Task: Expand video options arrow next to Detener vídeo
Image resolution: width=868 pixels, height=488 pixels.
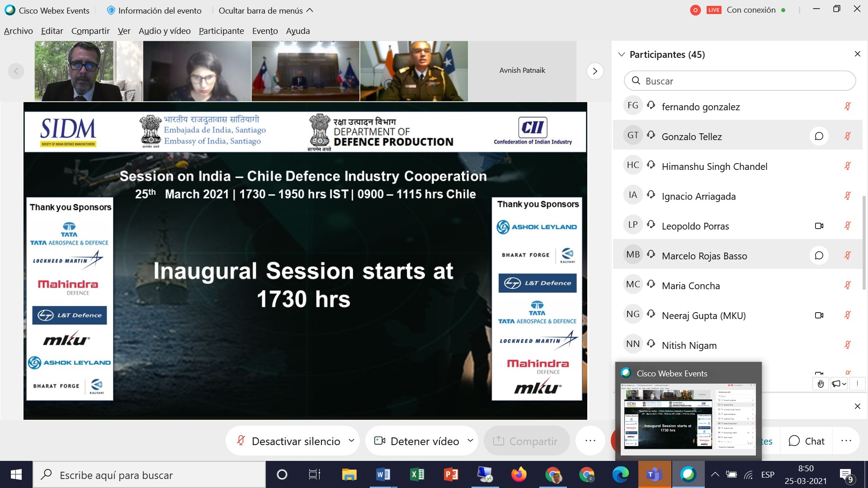Action: coord(470,440)
